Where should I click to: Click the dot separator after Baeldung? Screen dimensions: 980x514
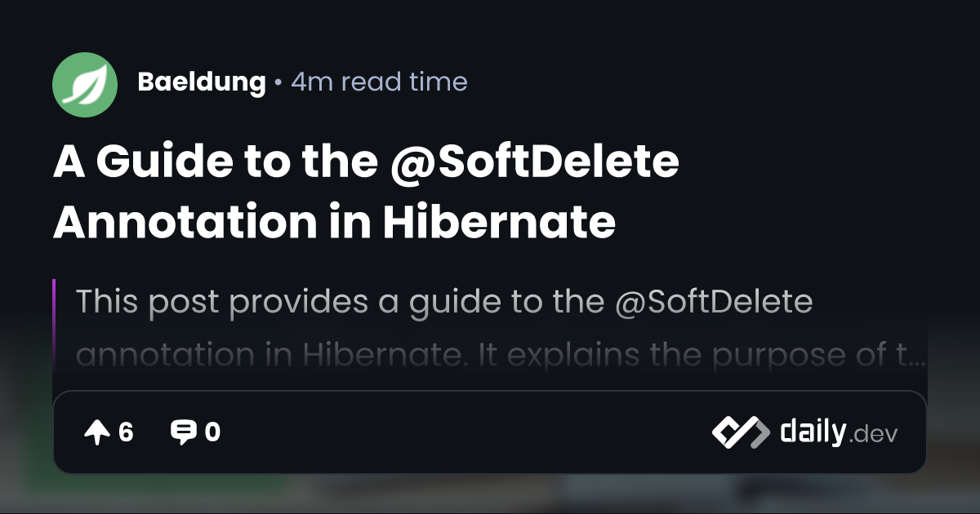(278, 83)
